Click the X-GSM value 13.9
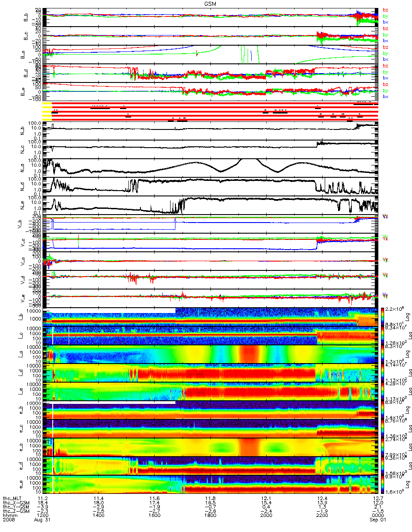The width and height of the screenshot is (412, 532). pyautogui.click(x=322, y=503)
